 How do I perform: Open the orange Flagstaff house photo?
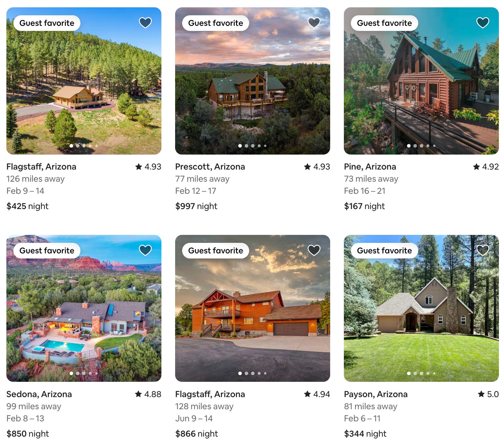pos(252,308)
